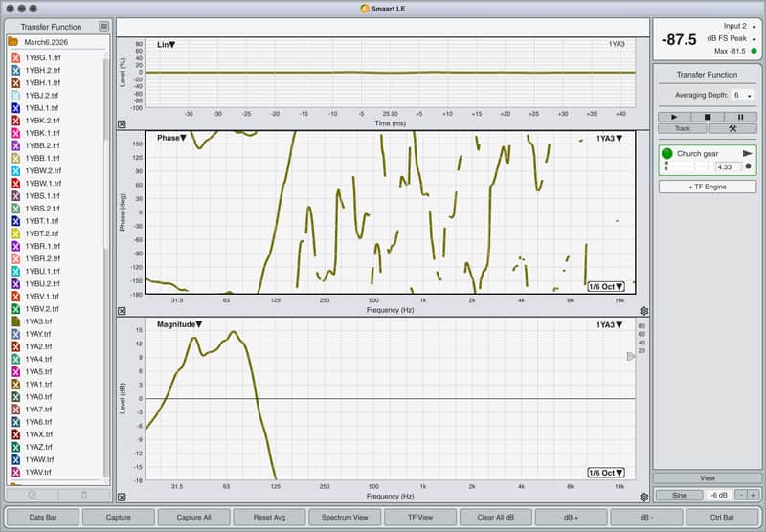Open measurement config wrench-and-hammer icon
The image size is (766, 532).
coord(732,128)
